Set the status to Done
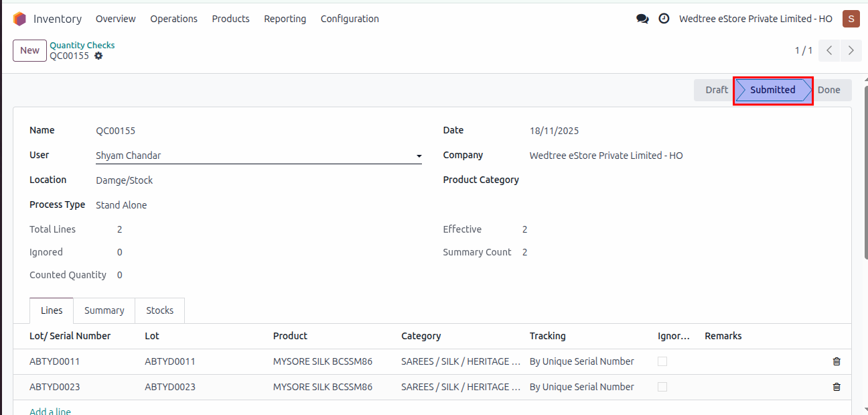The image size is (868, 415). coord(828,90)
